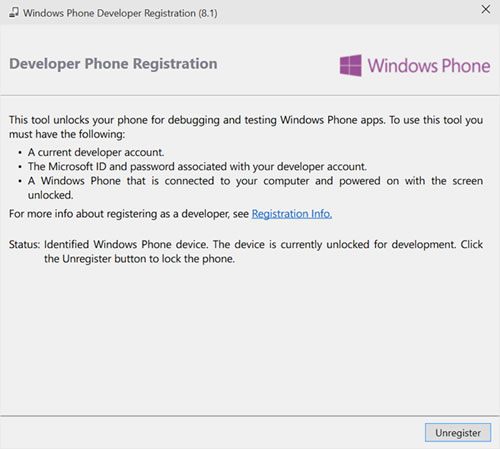Click the window title text showing (8.1)
500x449 pixels.
pyautogui.click(x=120, y=13)
